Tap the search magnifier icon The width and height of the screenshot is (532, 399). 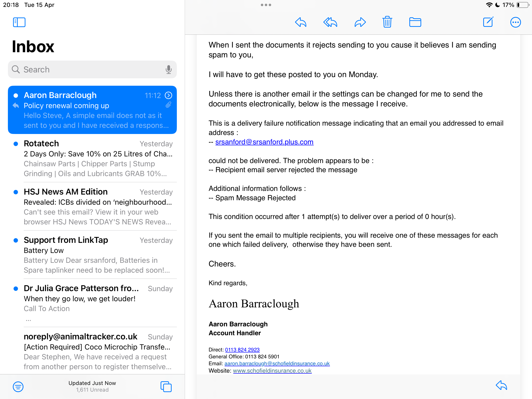click(x=16, y=70)
